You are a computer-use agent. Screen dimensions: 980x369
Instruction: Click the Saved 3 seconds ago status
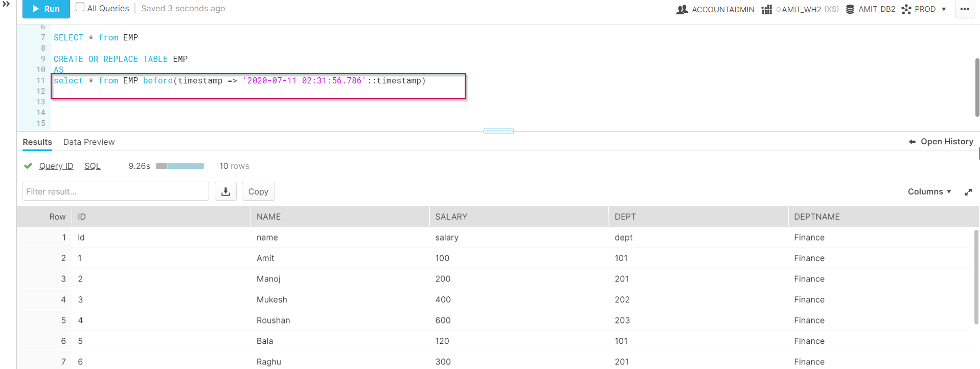click(x=183, y=8)
